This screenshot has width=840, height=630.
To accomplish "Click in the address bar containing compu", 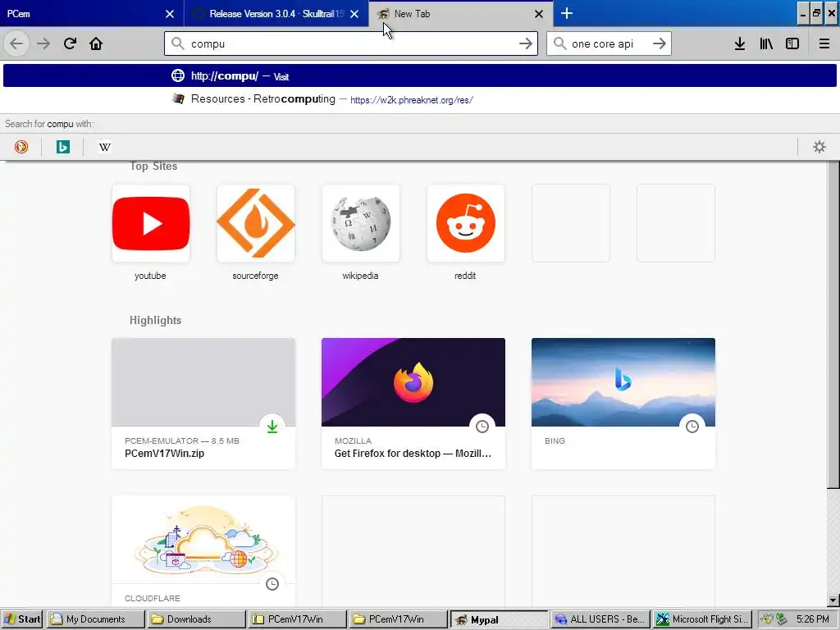I will (351, 43).
